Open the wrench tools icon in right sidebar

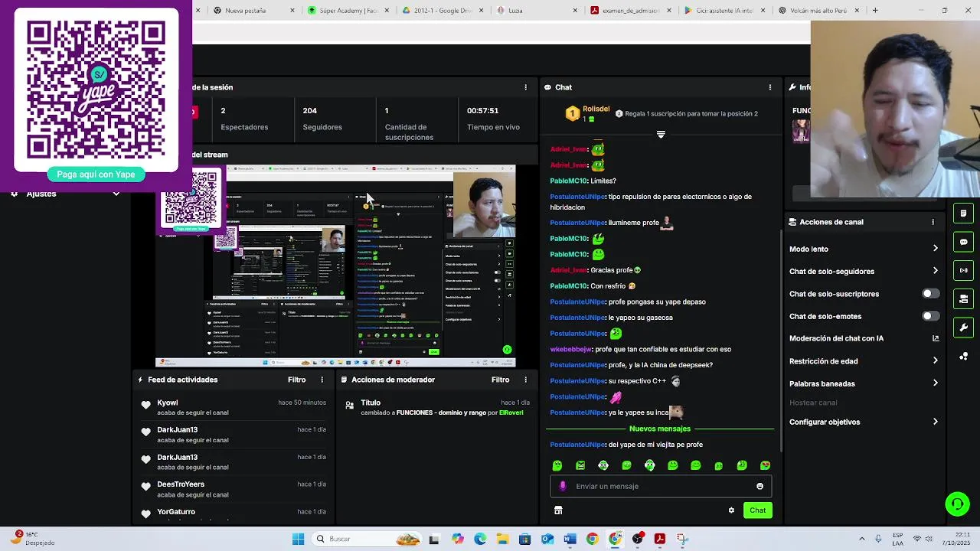(963, 328)
